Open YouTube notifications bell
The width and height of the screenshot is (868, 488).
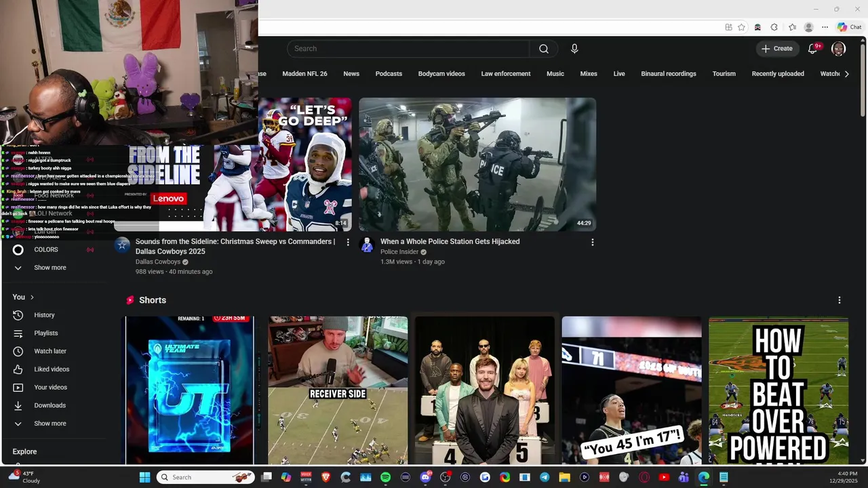(x=814, y=49)
